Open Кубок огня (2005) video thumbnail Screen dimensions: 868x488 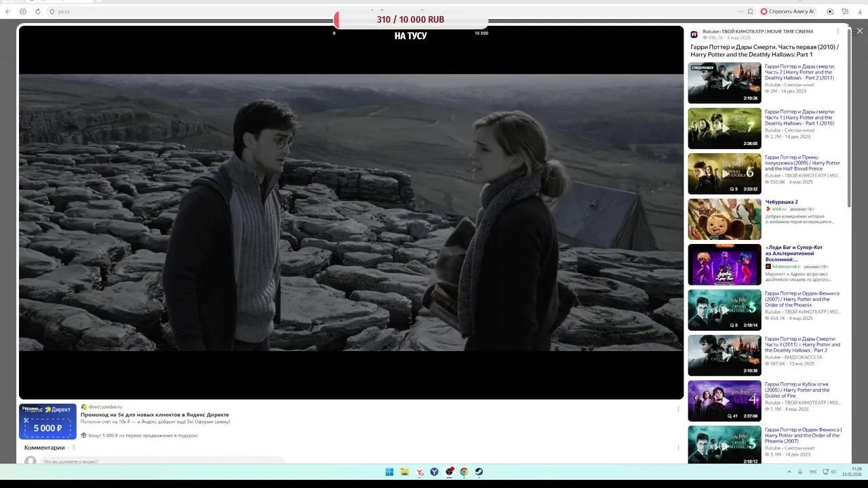724,401
